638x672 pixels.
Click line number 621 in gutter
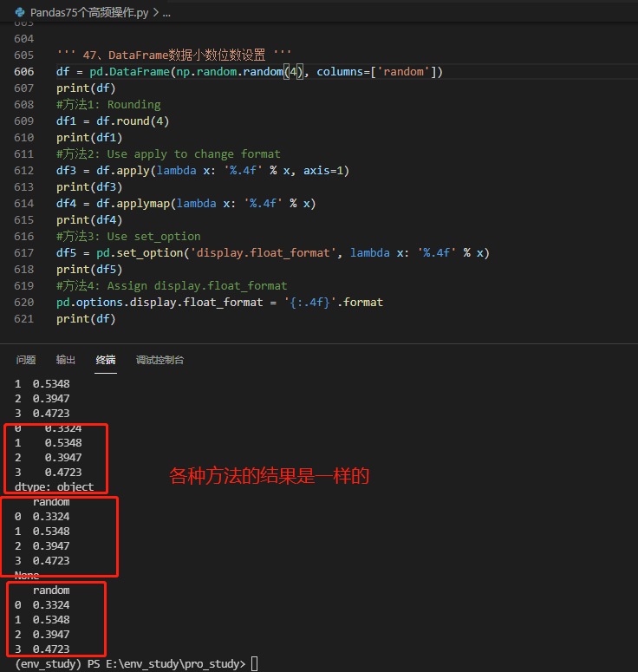click(x=24, y=319)
